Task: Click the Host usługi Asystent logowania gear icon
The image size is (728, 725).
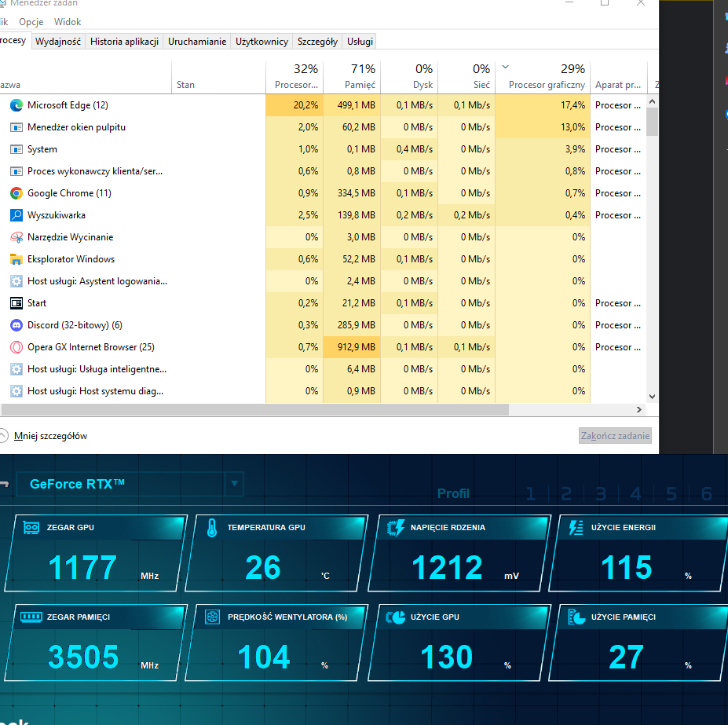Action: click(x=16, y=281)
